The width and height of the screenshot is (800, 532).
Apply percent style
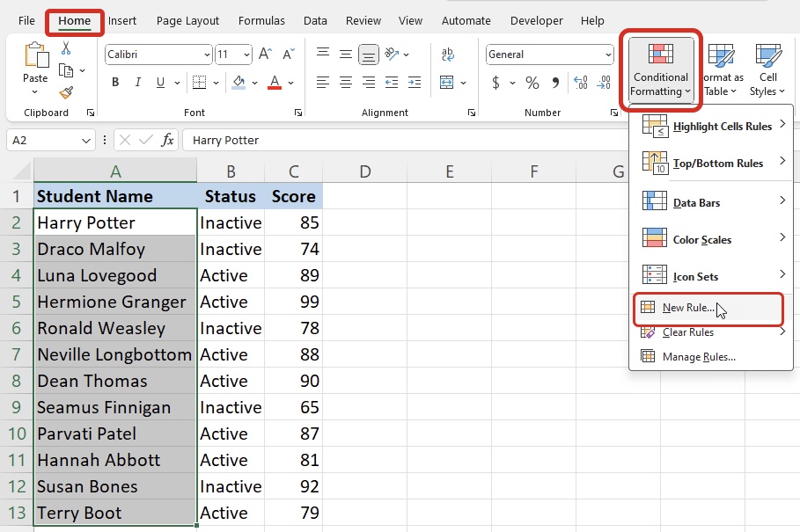pyautogui.click(x=532, y=83)
